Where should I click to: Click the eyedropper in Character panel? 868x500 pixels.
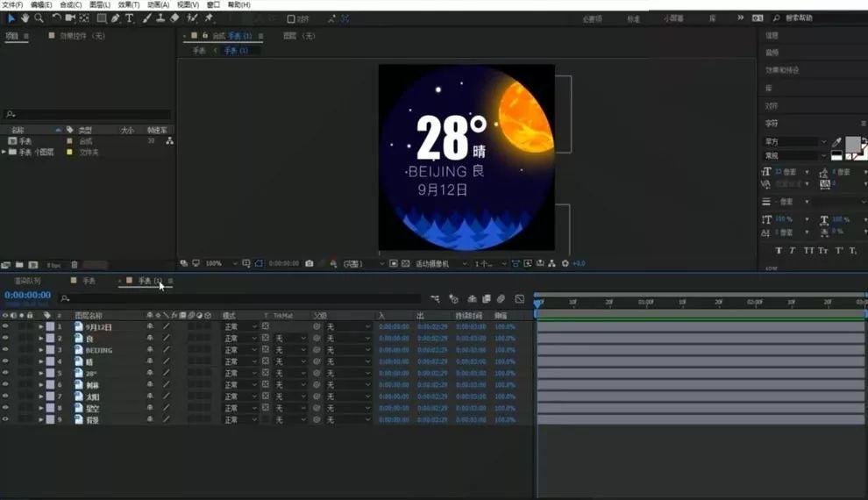coord(836,142)
